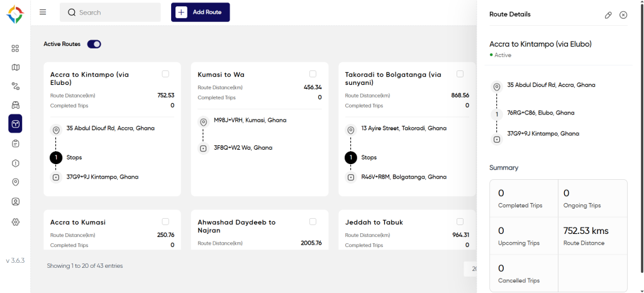Open the Jeddah to Tabuk route card
Viewport: 644px width, 293px height.
click(407, 229)
